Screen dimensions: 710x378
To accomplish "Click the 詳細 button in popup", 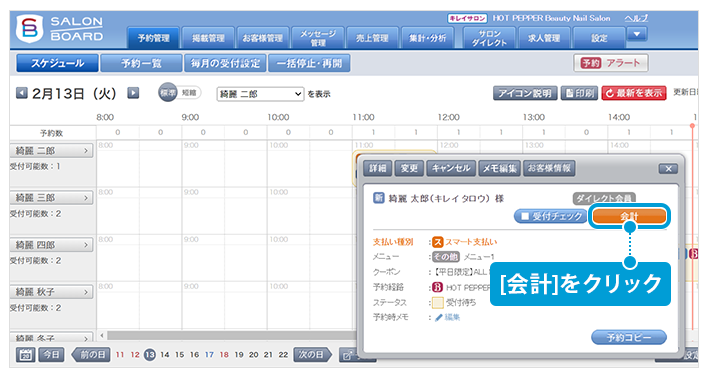I will pyautogui.click(x=378, y=168).
